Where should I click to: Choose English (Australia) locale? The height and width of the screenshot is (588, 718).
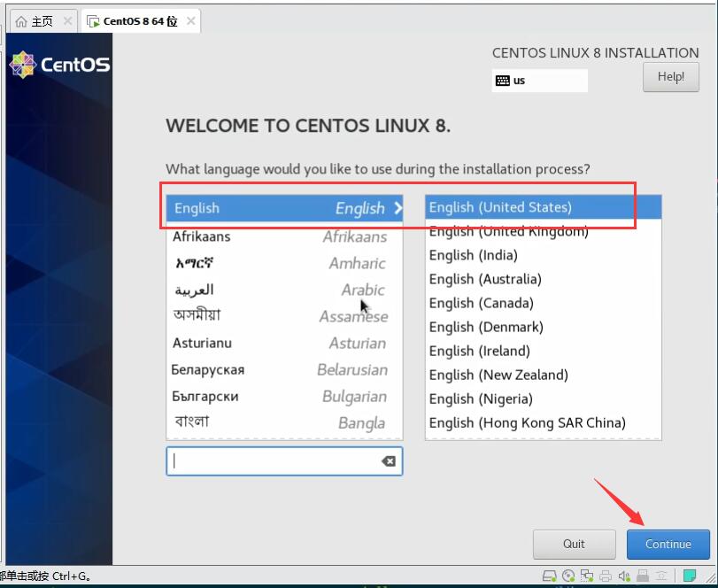tap(543, 279)
